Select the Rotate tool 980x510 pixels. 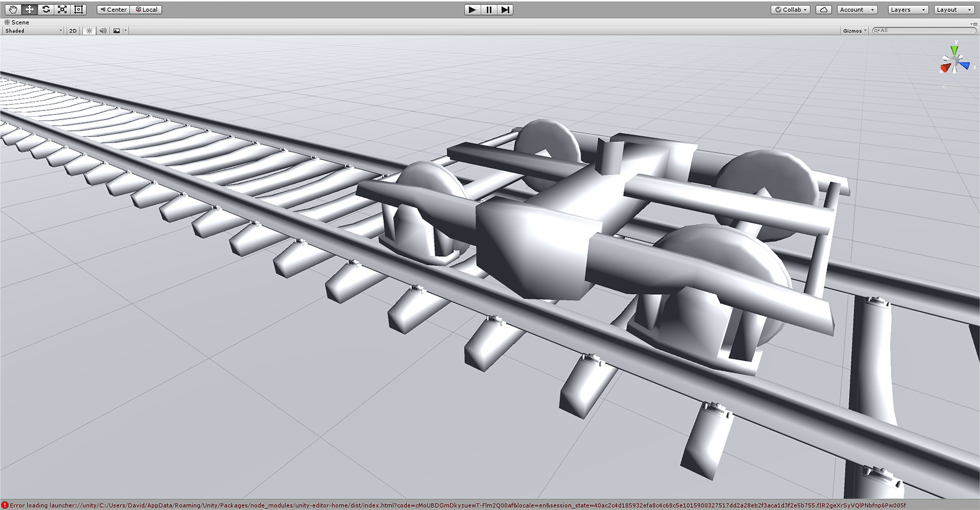45,9
